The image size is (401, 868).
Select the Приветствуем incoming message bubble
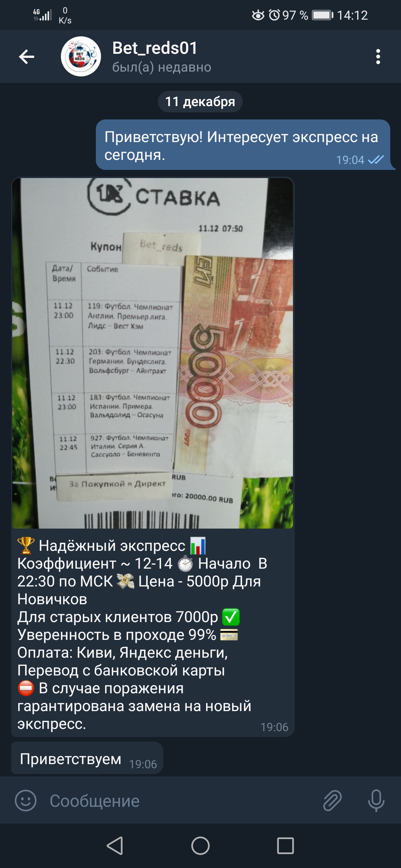87,758
